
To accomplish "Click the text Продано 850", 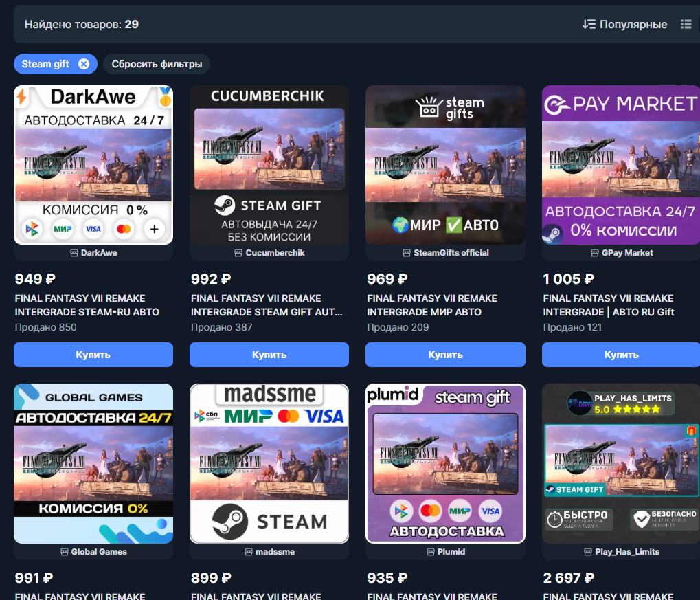I will pyautogui.click(x=45, y=327).
